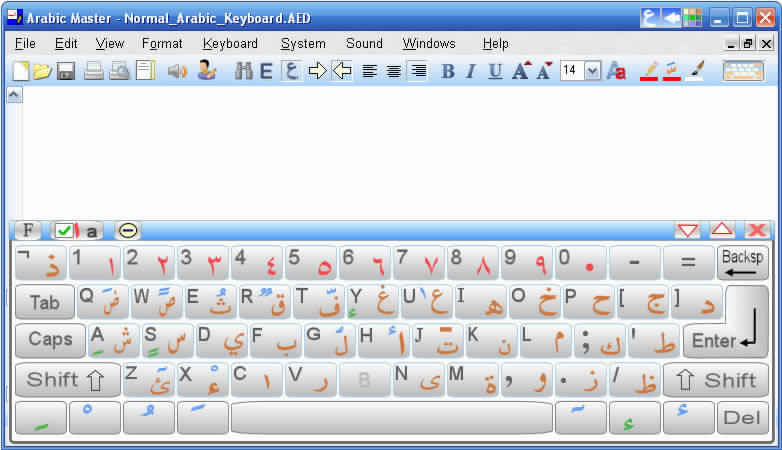This screenshot has width=782, height=450.
Task: Click the Q key with ض
Action: 103,302
